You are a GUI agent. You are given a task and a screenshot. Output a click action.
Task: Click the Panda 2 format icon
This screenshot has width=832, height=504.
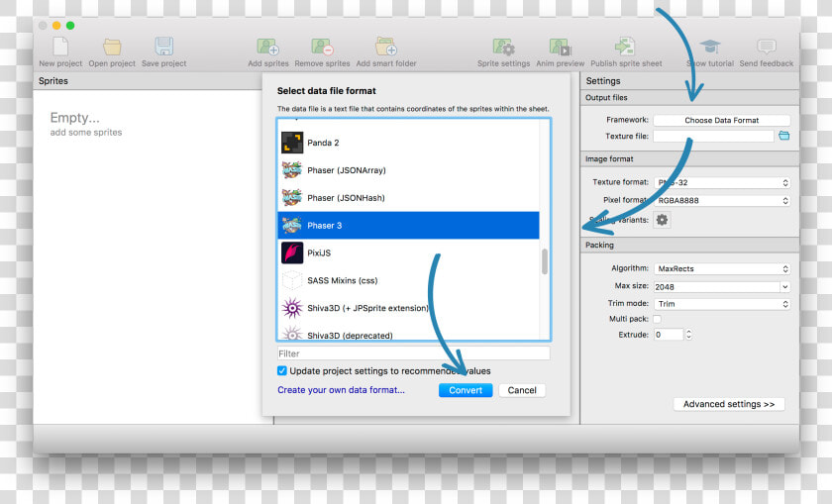(292, 143)
